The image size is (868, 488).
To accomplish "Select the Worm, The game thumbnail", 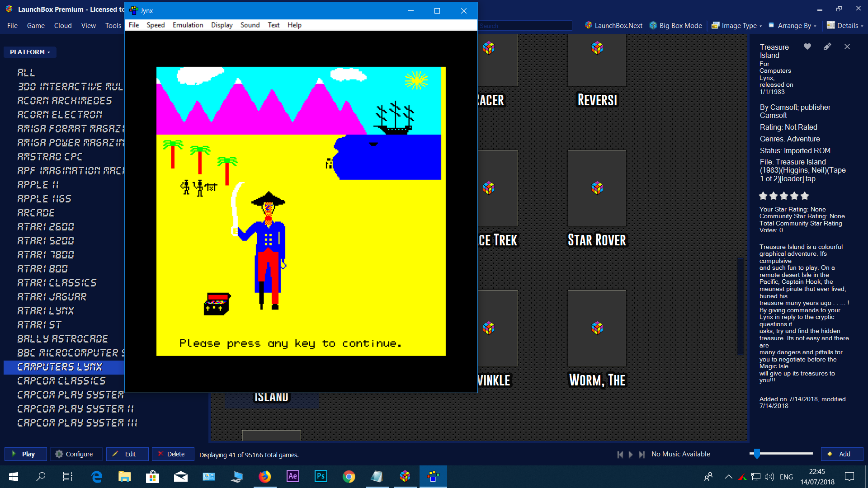I will tap(597, 328).
